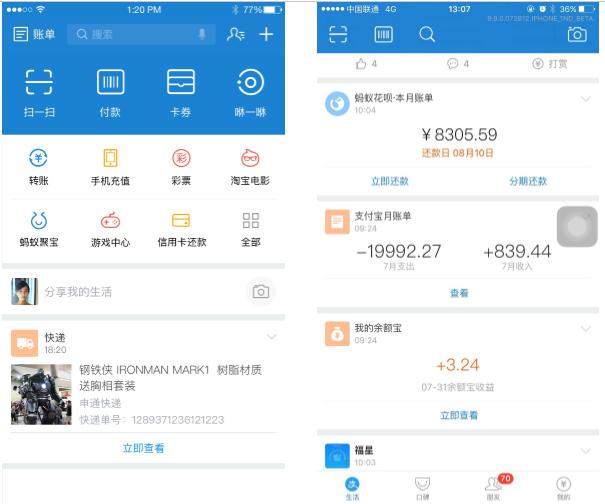The width and height of the screenshot is (605, 504).
Task: Tap 还款日 08月10日 text
Action: [x=458, y=153]
